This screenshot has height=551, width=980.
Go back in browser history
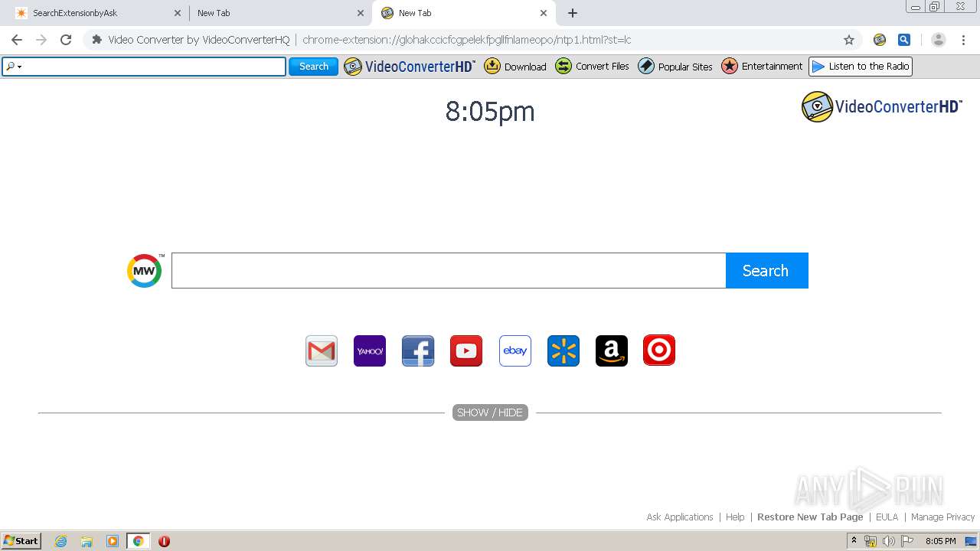tap(17, 40)
